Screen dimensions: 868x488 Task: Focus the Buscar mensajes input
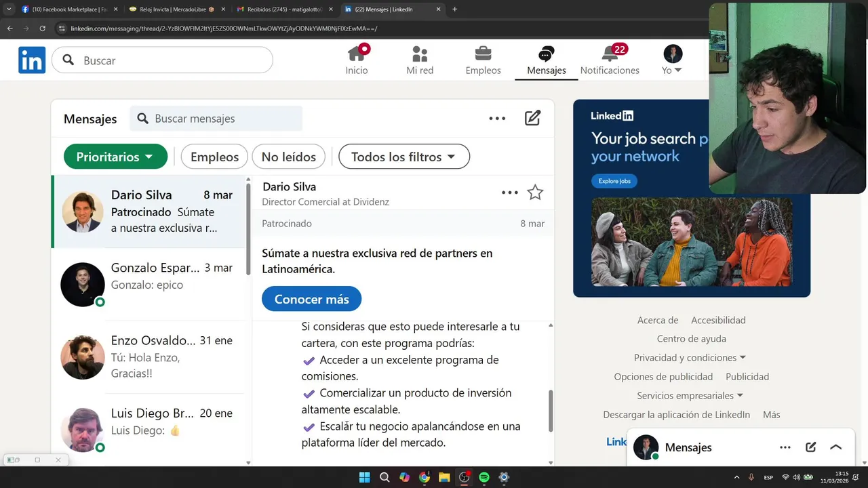(216, 119)
